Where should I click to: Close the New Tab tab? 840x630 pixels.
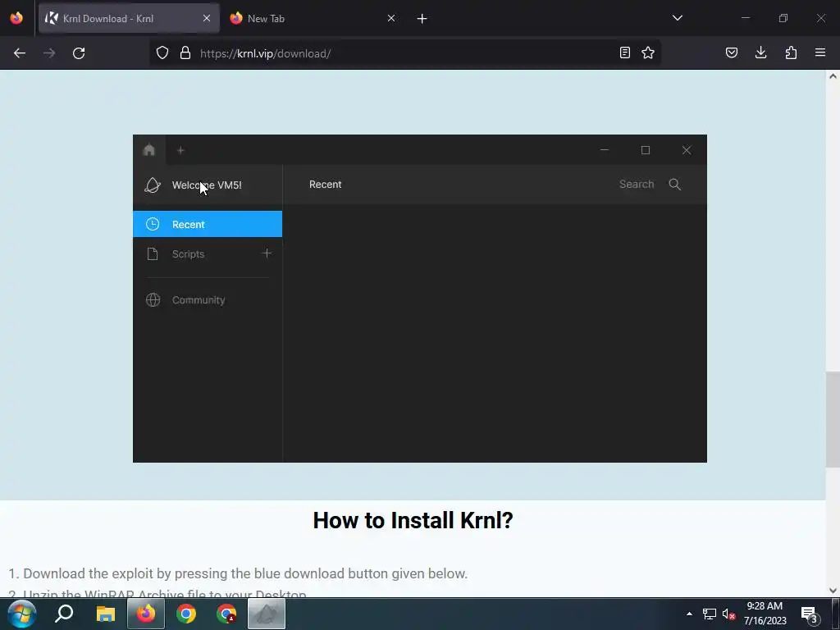click(391, 19)
